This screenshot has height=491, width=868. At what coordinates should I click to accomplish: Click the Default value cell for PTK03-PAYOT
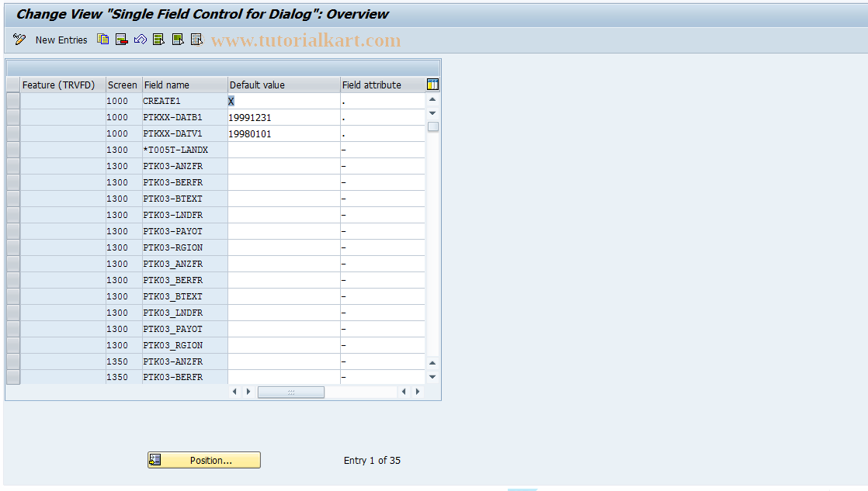pos(283,232)
